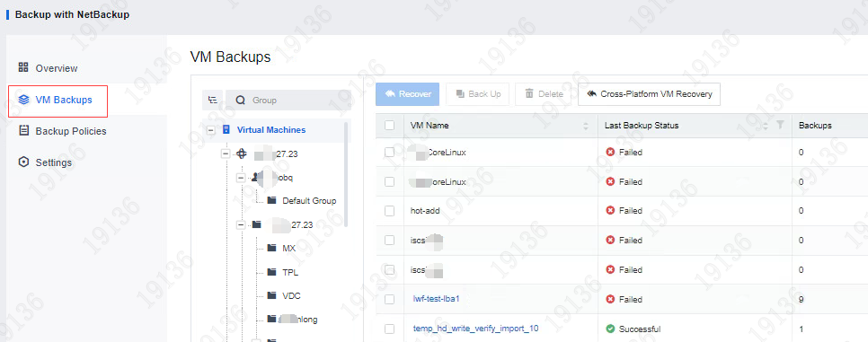This screenshot has height=342, width=868.
Task: Collapse the user node ending in bq
Action: (x=241, y=178)
